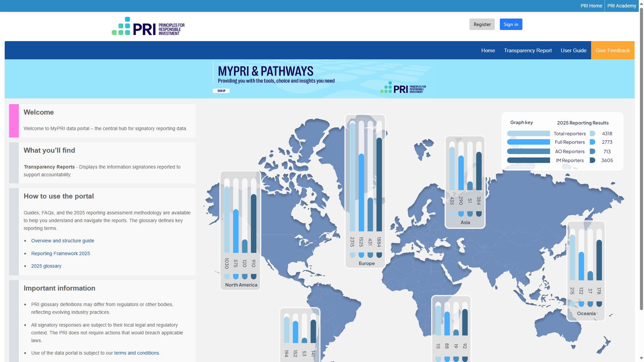Click the Sign in button

(511, 24)
